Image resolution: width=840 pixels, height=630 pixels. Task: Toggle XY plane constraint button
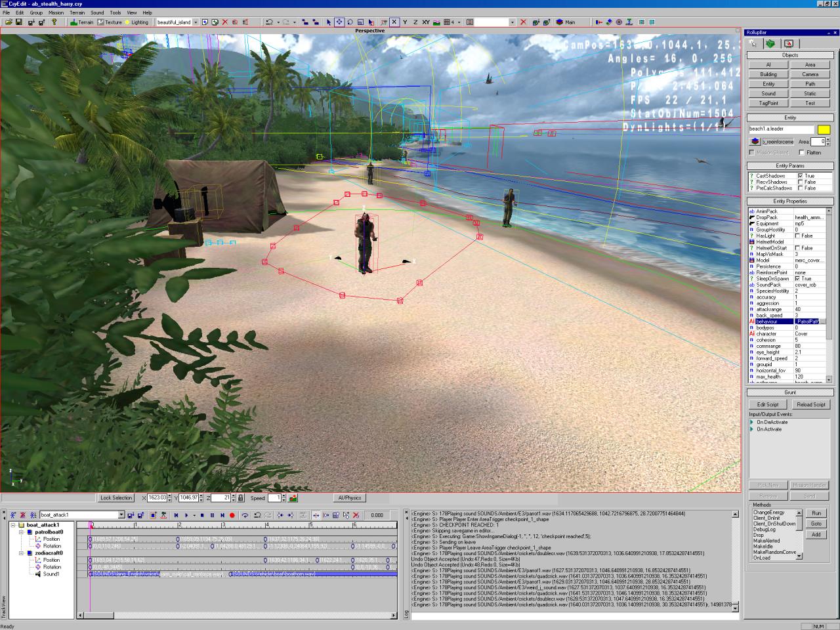(426, 22)
